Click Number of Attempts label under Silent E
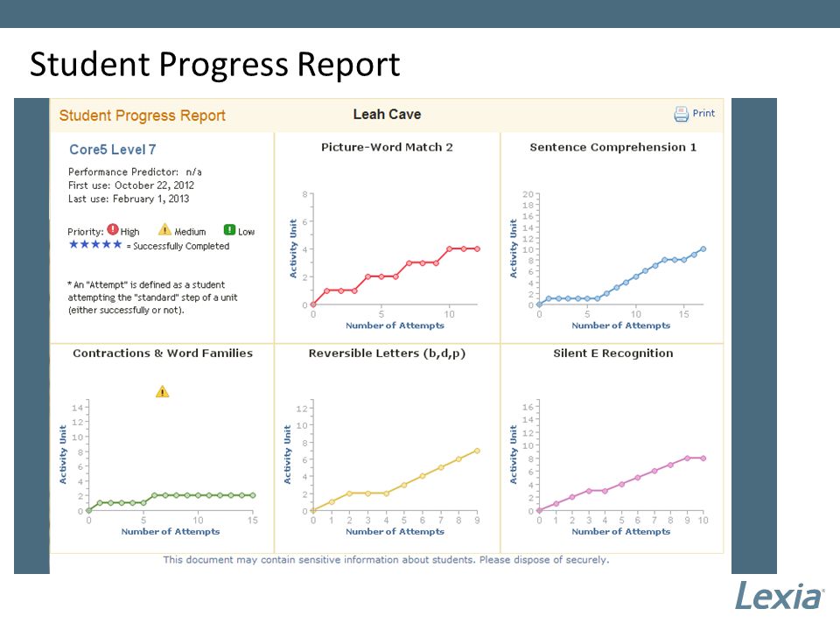Image resolution: width=840 pixels, height=630 pixels. 621,531
